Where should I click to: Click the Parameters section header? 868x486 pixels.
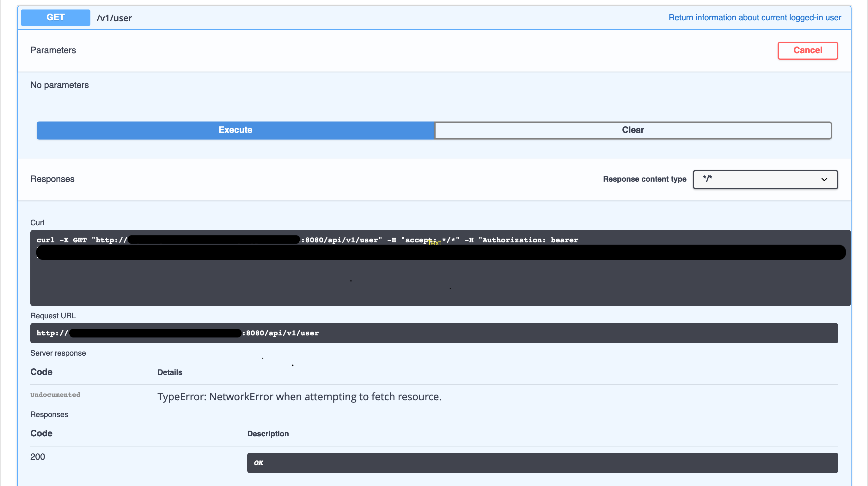tap(53, 50)
